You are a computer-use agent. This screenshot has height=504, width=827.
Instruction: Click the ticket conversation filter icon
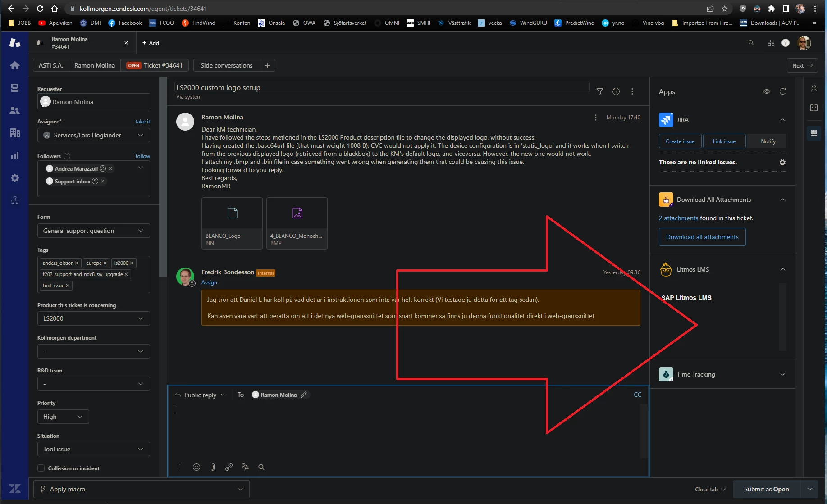pos(600,91)
